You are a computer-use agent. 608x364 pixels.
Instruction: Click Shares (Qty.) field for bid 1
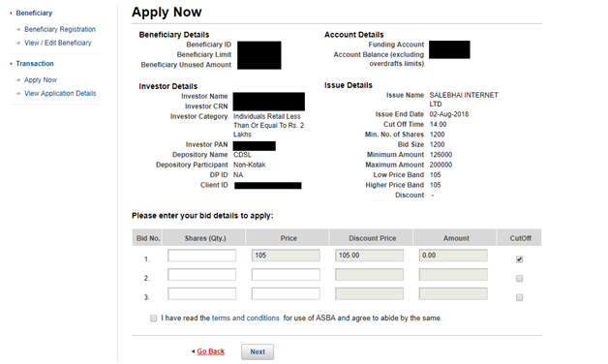(x=202, y=256)
